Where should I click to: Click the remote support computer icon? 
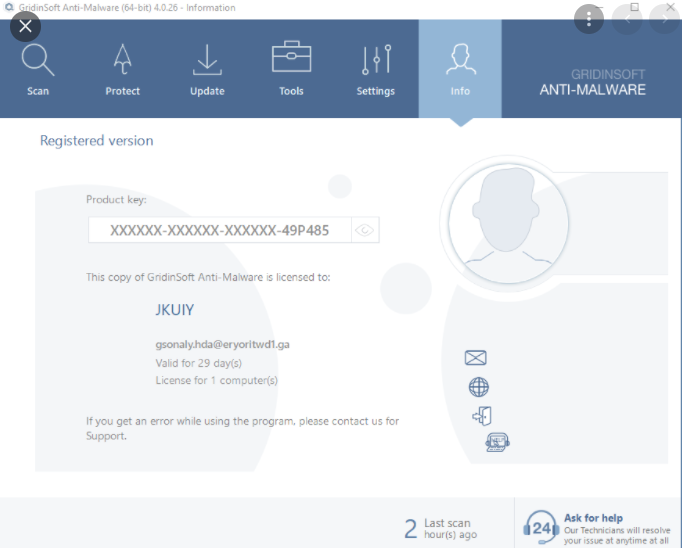[497, 442]
